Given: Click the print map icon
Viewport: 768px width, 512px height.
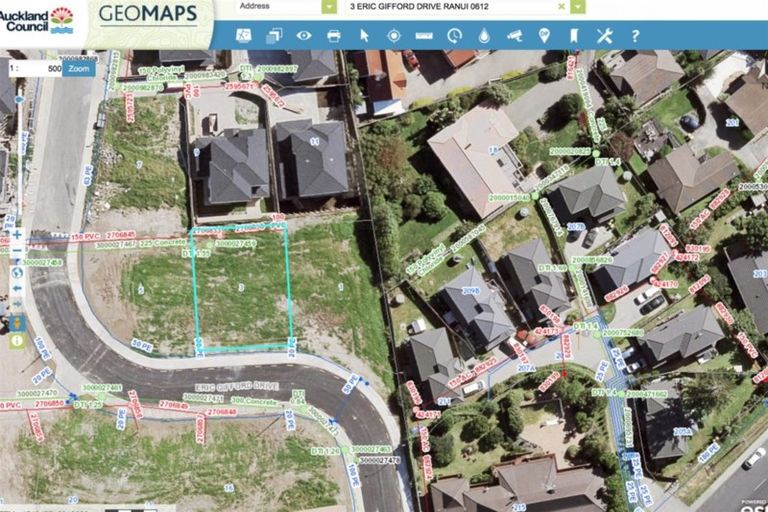Looking at the screenshot, I should pos(333,36).
